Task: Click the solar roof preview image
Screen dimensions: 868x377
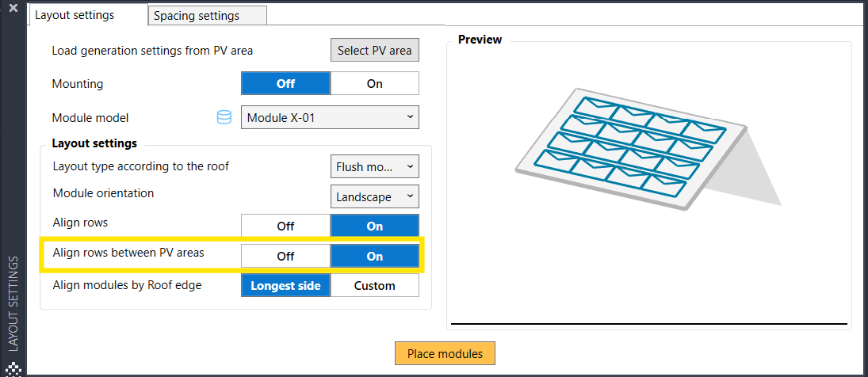Action: coord(648,150)
